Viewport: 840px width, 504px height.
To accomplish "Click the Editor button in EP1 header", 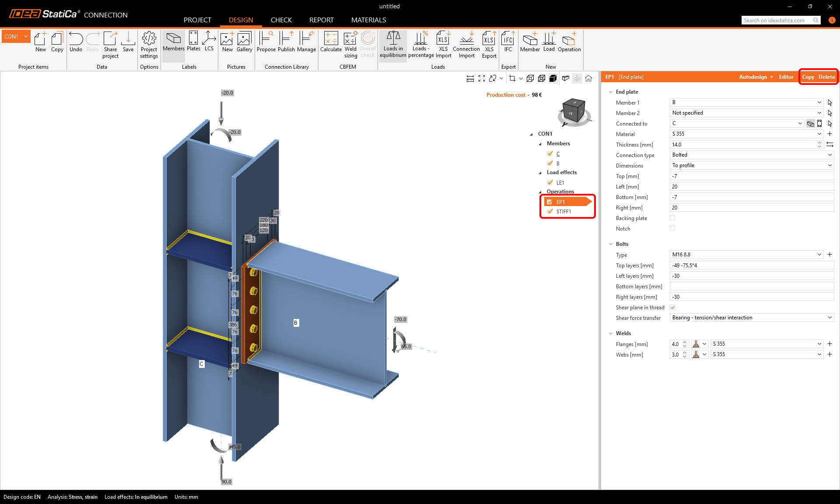I will click(786, 77).
